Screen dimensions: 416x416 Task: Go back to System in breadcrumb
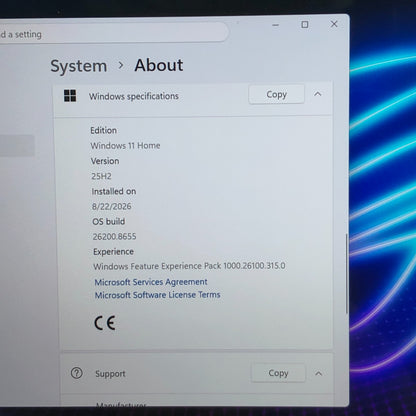pyautogui.click(x=79, y=66)
